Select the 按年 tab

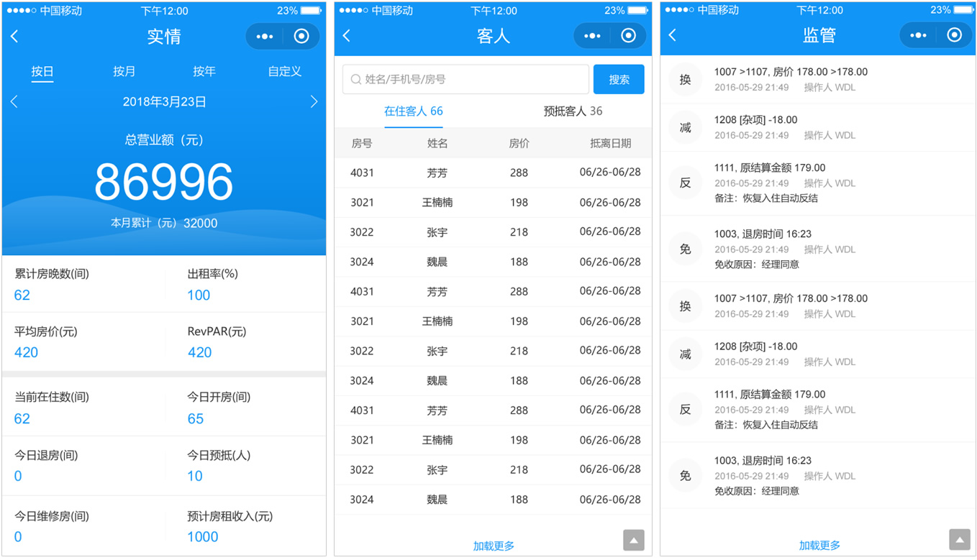pos(204,71)
